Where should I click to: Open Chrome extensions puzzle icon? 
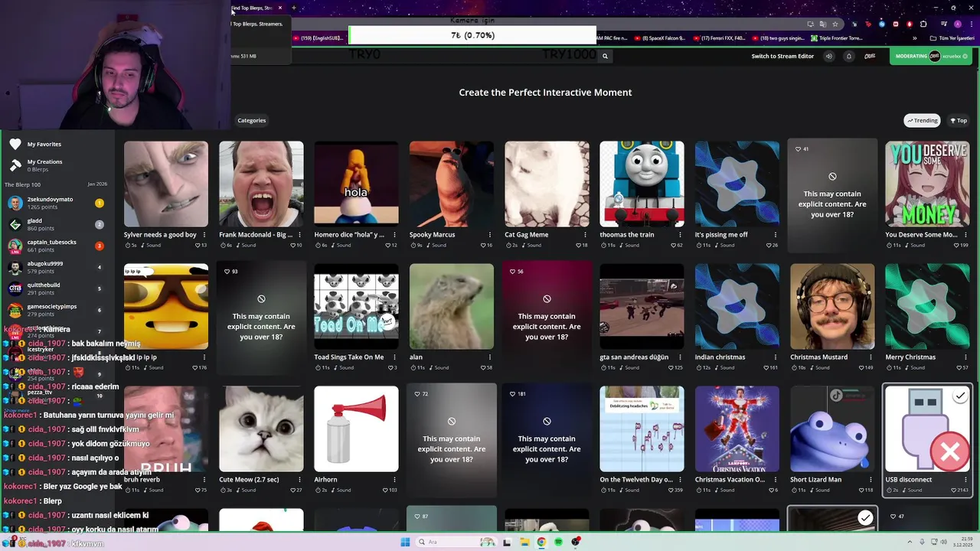point(923,24)
